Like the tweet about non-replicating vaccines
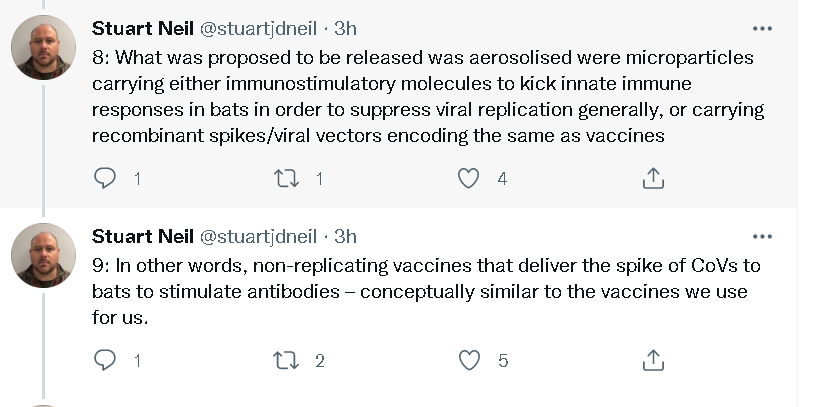This screenshot has height=407, width=822. tap(469, 360)
